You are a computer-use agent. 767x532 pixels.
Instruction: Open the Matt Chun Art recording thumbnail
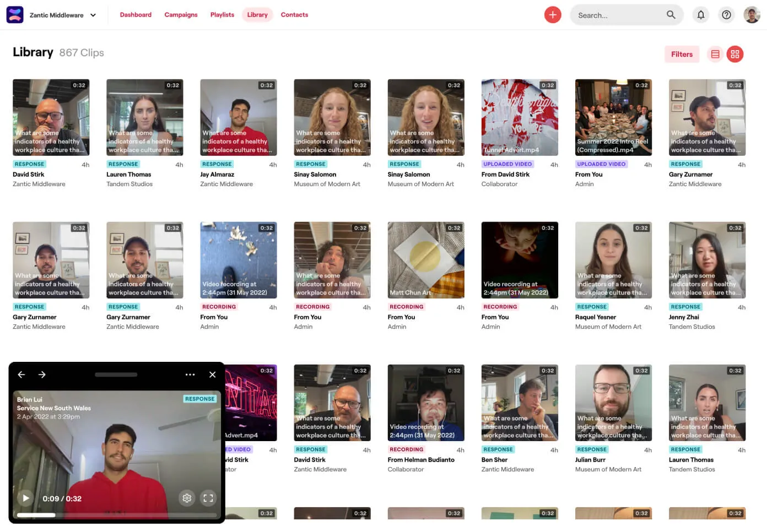426,260
